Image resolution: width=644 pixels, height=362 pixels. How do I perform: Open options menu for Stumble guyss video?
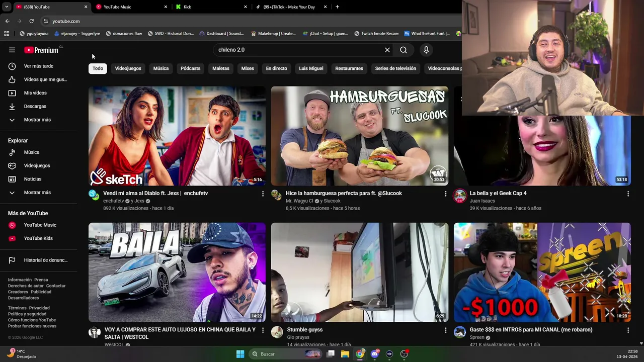point(445,330)
